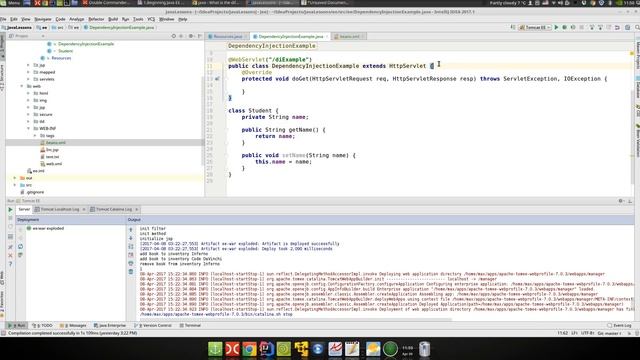The height and width of the screenshot is (360, 640).
Task: Select ee-war exploded deployment artifact
Action: pyautogui.click(x=45, y=229)
